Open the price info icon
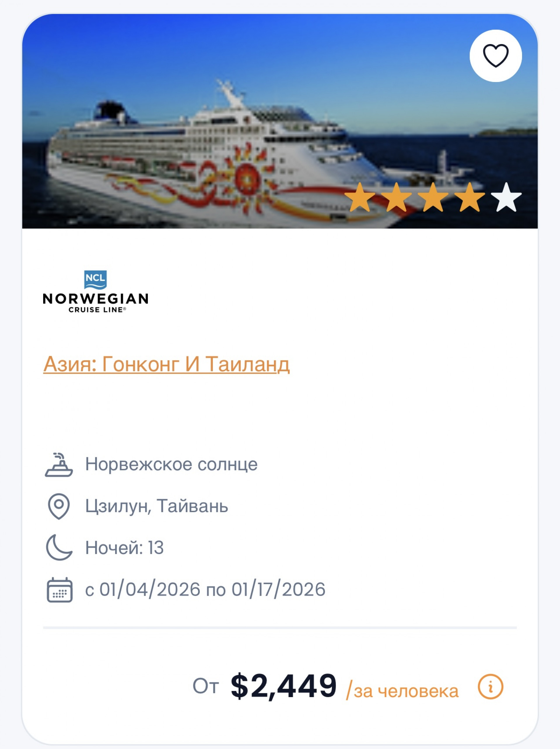The image size is (560, 749). [491, 687]
